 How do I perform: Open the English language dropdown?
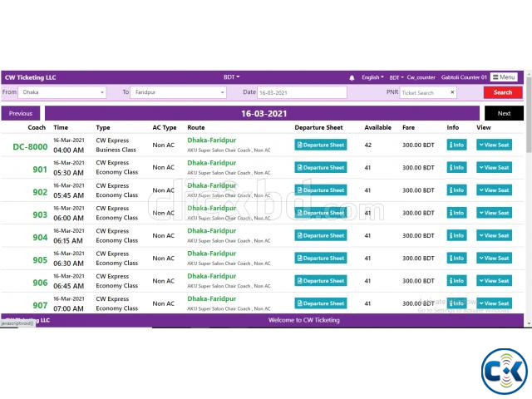coord(372,77)
